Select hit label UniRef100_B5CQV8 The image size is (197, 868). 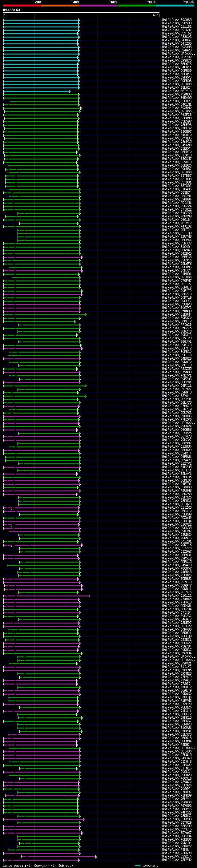(177, 305)
